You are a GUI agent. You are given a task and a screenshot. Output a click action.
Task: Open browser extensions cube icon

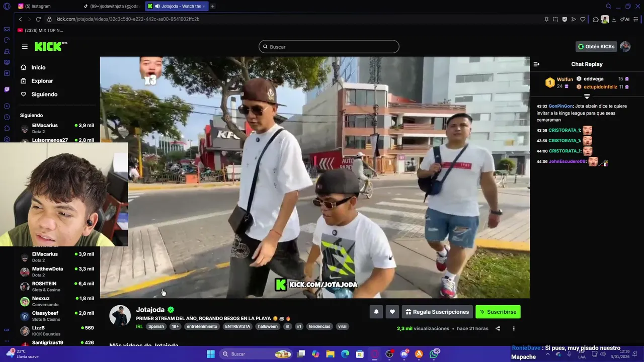pyautogui.click(x=596, y=19)
